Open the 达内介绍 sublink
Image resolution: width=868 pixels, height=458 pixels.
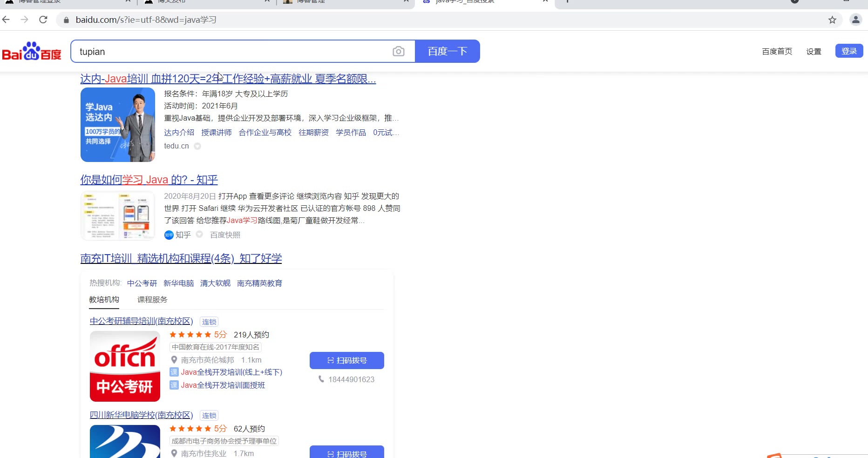(179, 133)
